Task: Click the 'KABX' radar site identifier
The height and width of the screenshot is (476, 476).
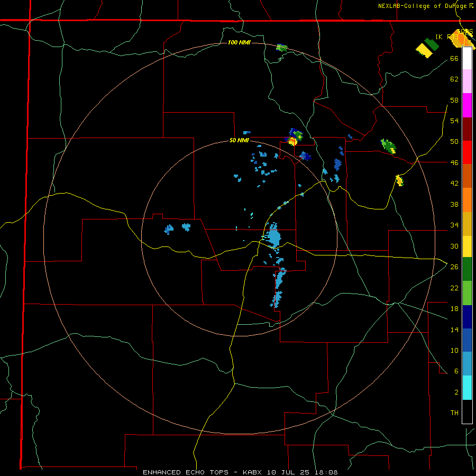Action: (253, 472)
